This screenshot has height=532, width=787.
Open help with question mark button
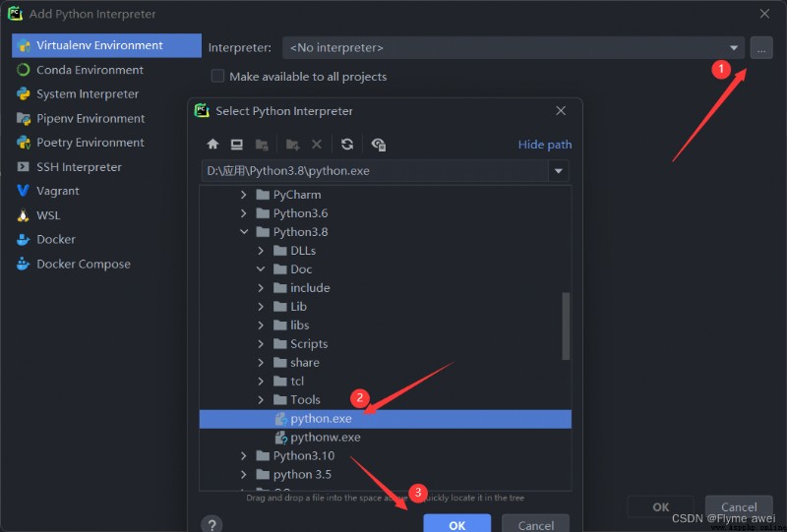212,524
